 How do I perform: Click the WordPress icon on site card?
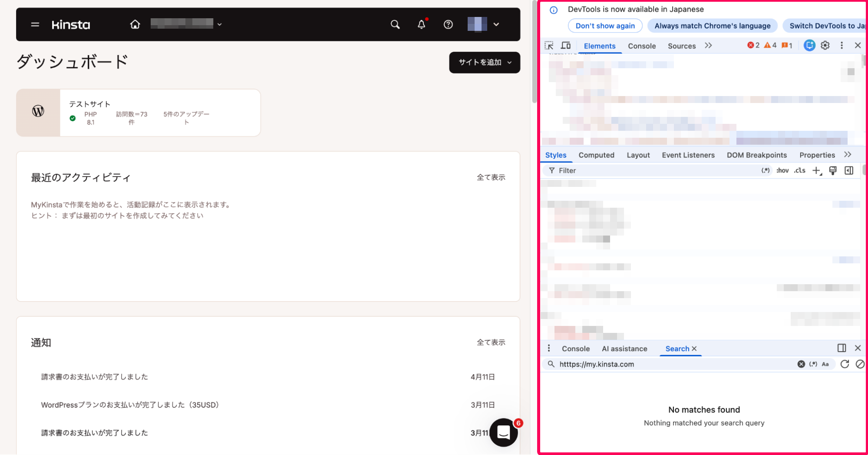38,111
